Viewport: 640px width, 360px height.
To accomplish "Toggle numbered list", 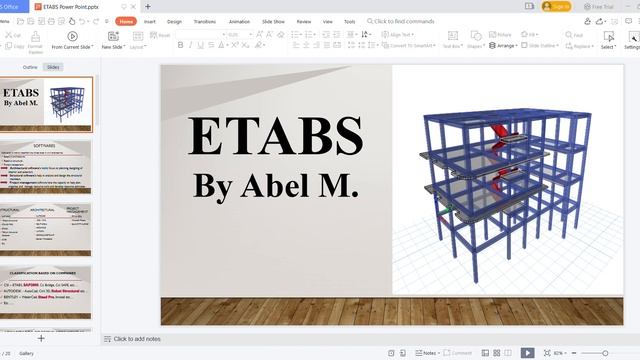I will pyautogui.click(x=310, y=35).
